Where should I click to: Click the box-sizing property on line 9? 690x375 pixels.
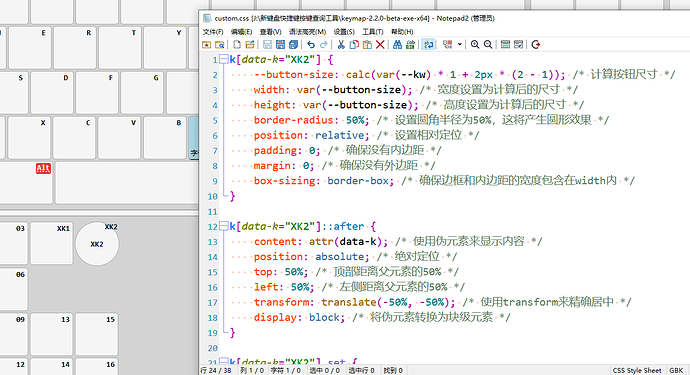[284, 180]
